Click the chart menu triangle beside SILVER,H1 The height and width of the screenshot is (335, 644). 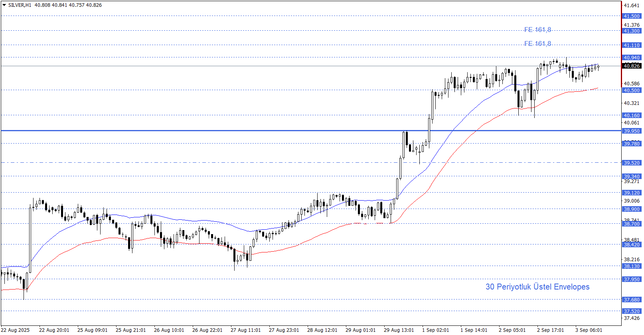(x=4, y=5)
